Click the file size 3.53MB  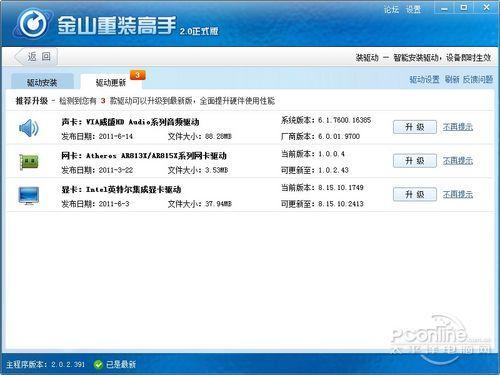tap(217, 170)
